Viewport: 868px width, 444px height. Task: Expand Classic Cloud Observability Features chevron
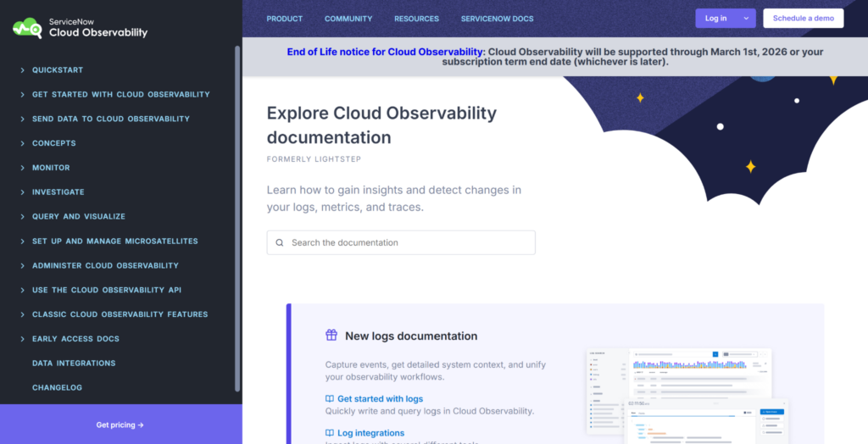click(x=23, y=314)
